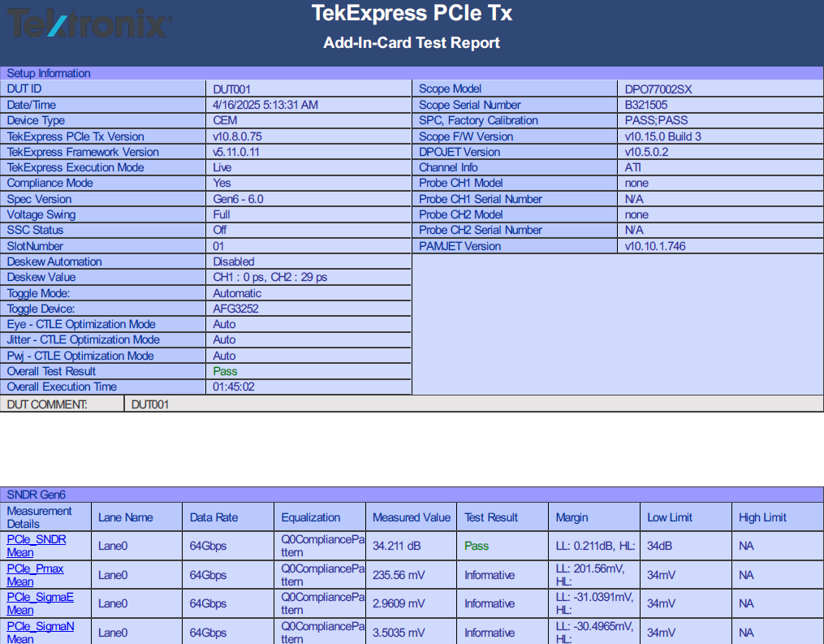Click the 'DUT COMMENT:' label

(x=47, y=404)
